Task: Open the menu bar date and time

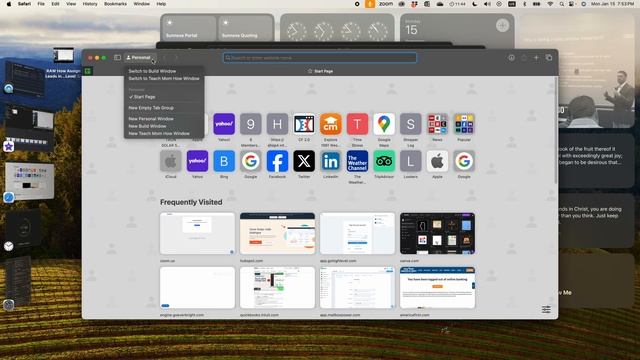Action: (x=612, y=4)
